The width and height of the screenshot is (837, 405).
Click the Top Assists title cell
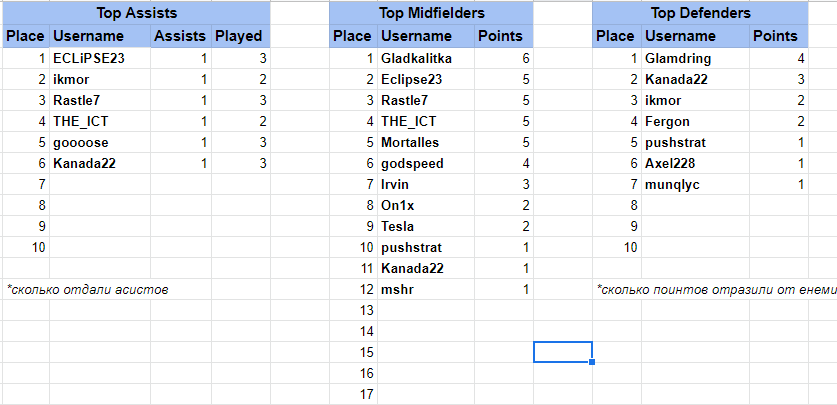click(x=137, y=14)
